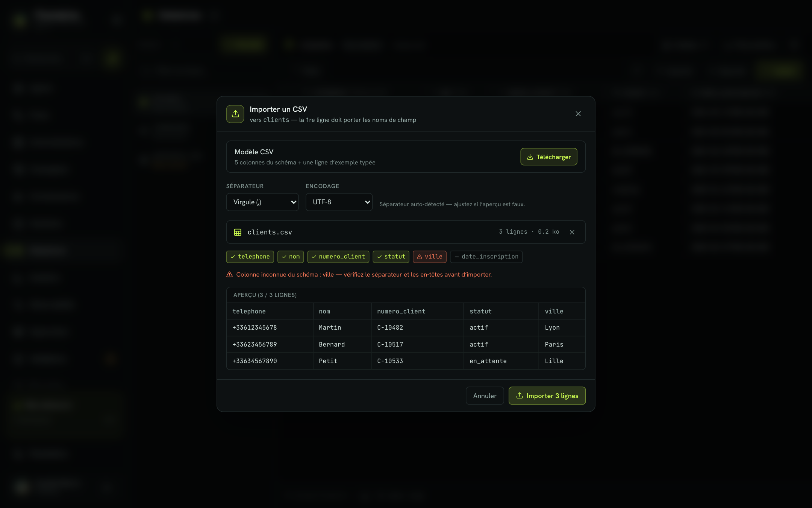Click the statut column chip

[x=391, y=257]
